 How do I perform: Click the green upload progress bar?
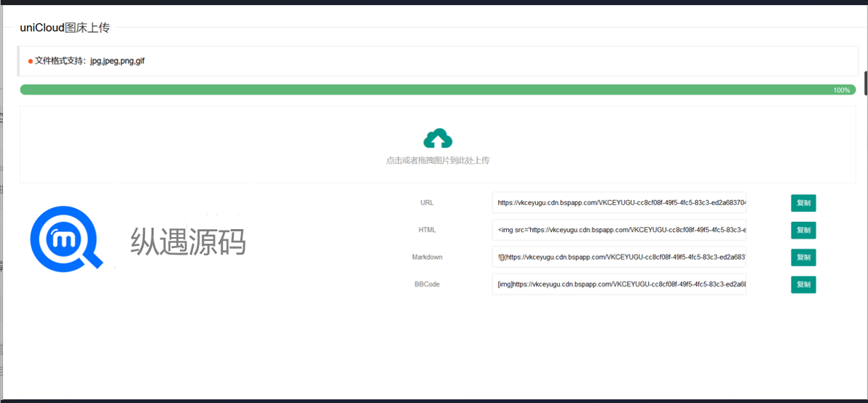pyautogui.click(x=422, y=89)
